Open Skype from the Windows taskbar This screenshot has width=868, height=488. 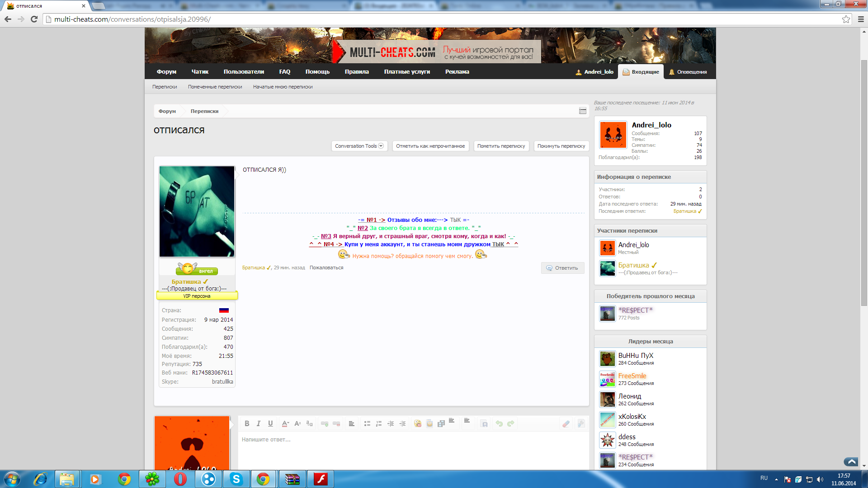point(236,479)
